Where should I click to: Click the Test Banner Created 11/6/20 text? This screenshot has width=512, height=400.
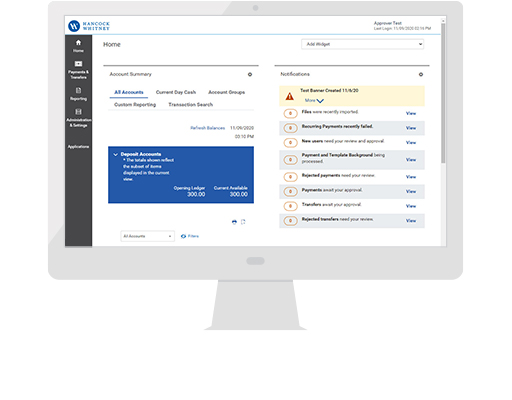click(x=329, y=90)
